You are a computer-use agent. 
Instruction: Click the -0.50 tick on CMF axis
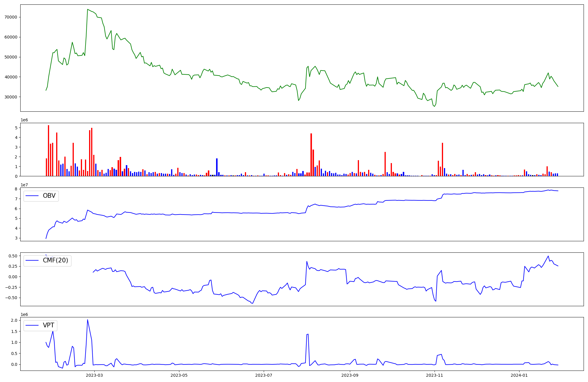pos(11,298)
